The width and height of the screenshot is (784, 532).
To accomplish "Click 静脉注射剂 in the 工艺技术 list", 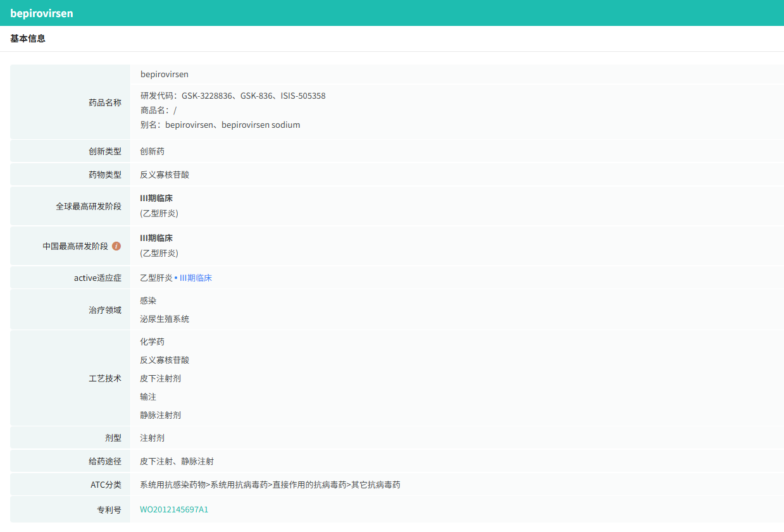I will (x=161, y=415).
